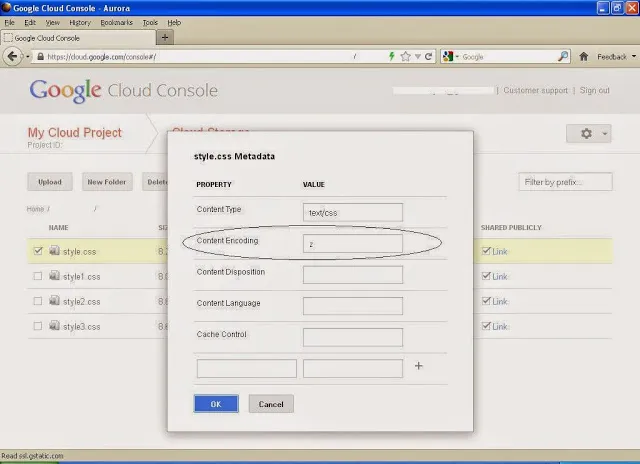The width and height of the screenshot is (640, 464).
Task: Click the style2.css file icon
Action: click(x=54, y=300)
